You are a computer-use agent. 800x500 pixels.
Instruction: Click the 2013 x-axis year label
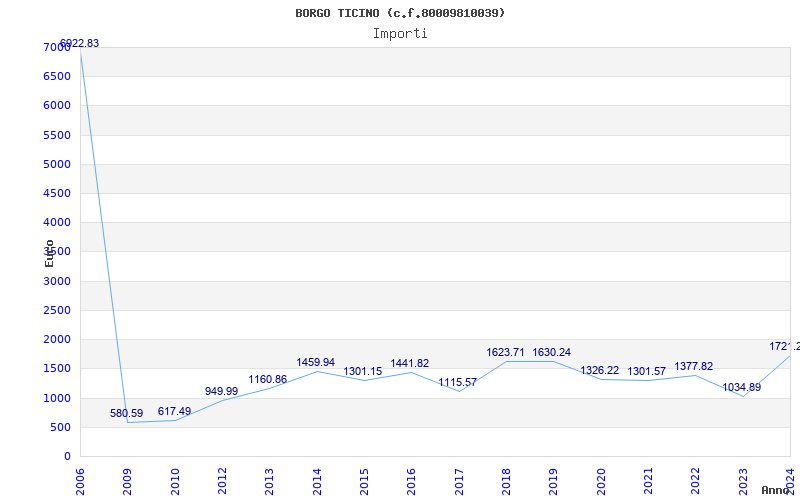coord(270,482)
